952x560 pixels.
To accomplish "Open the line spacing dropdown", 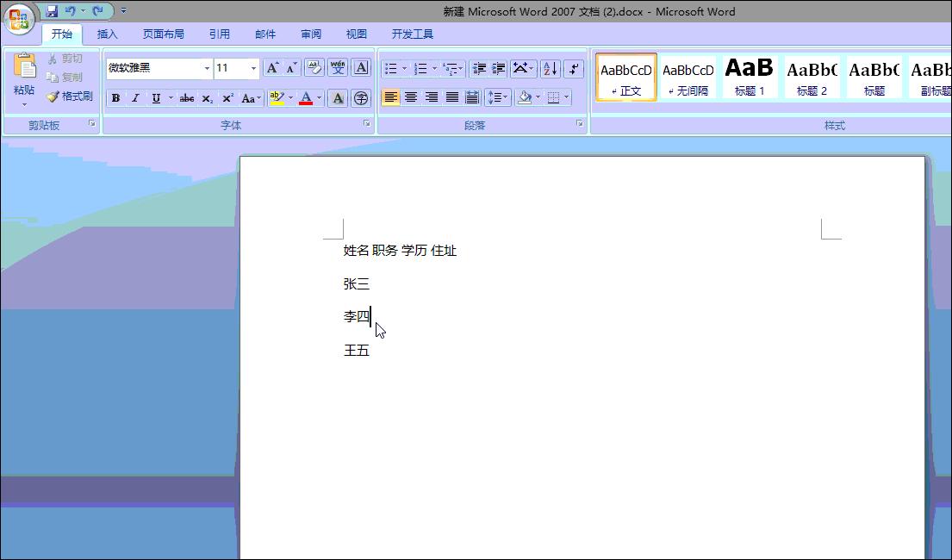I will coord(497,97).
